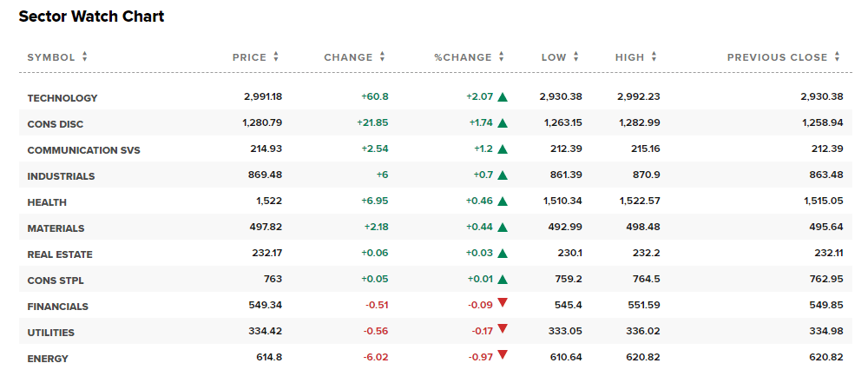Sort table by Symbol column arrows
Screen dimensions: 868x383
point(84,57)
